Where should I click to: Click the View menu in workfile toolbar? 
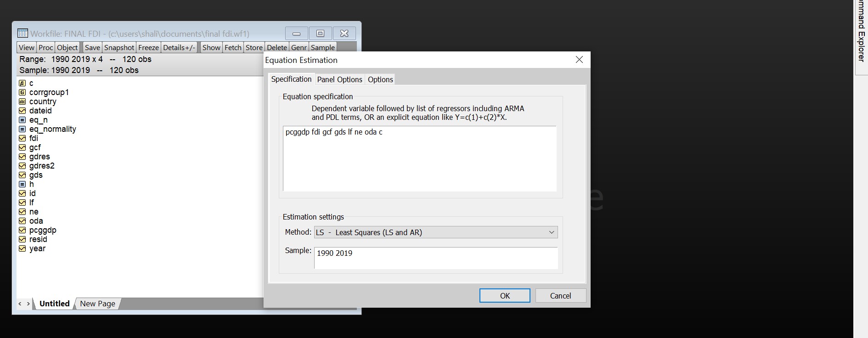(27, 48)
